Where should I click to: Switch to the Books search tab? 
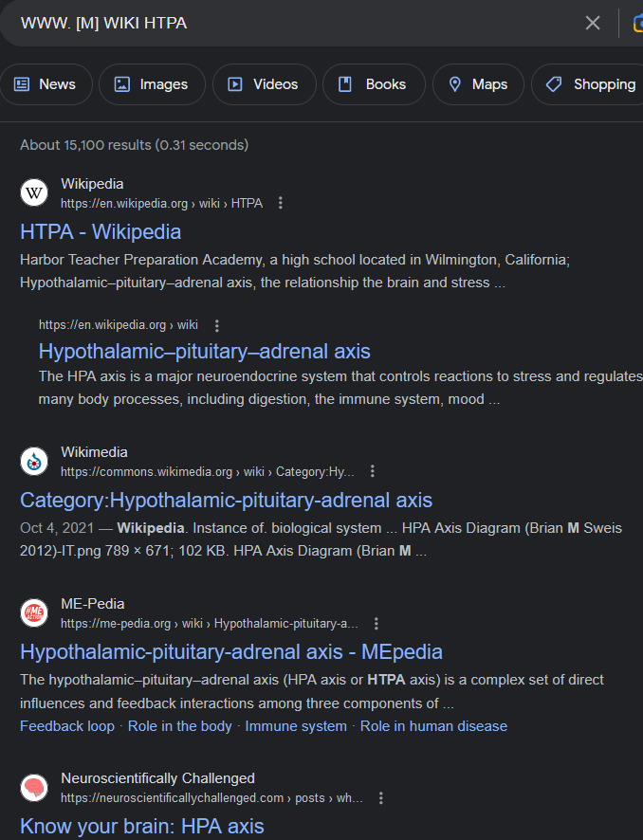pos(374,84)
